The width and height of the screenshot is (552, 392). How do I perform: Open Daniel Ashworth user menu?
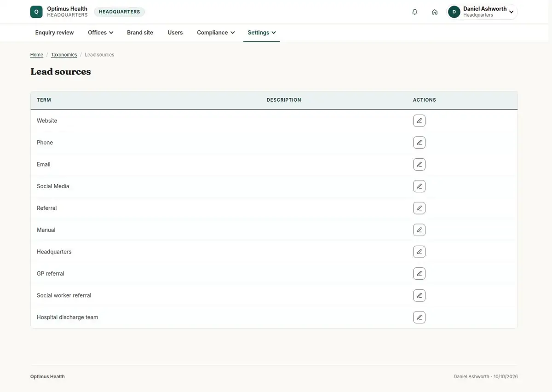(x=482, y=12)
